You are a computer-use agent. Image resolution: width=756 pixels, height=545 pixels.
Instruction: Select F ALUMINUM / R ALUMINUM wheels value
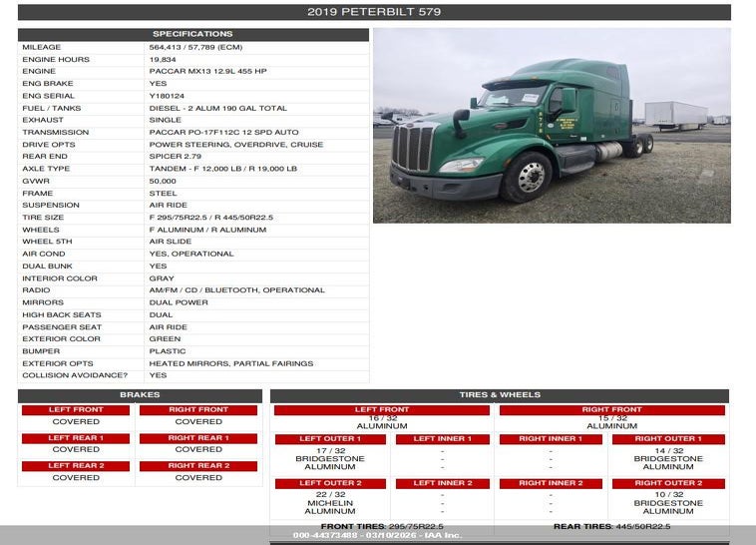[x=207, y=230]
